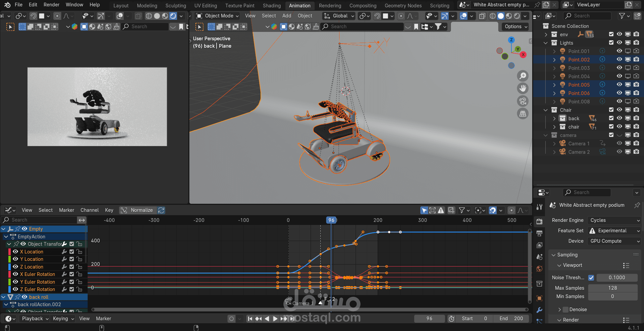Toggle camera view with camera gizmo

(523, 101)
